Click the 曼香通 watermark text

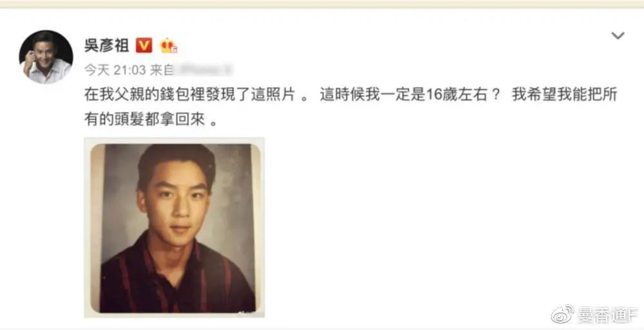tap(608, 315)
